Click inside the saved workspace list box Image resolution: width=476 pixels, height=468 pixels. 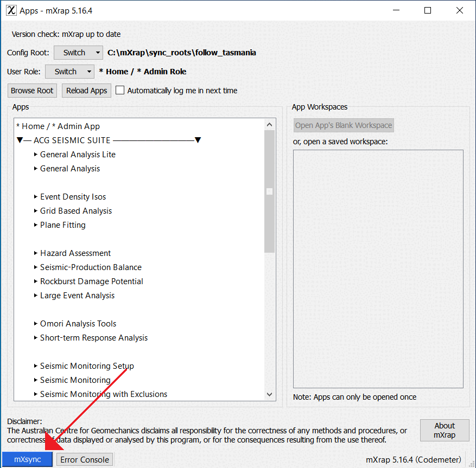click(x=378, y=269)
